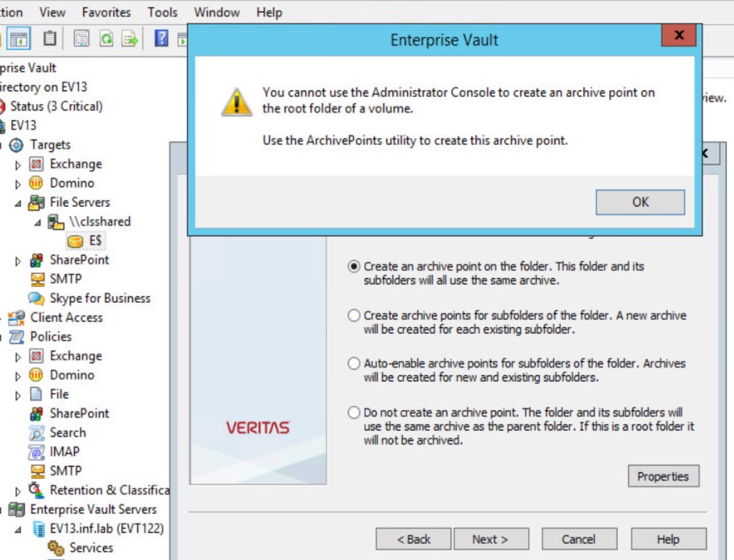Select the File policy icon

point(36,394)
